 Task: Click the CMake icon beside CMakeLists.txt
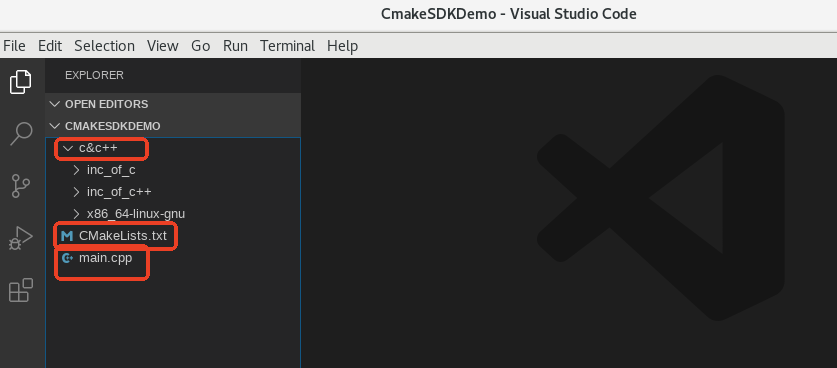[67, 236]
